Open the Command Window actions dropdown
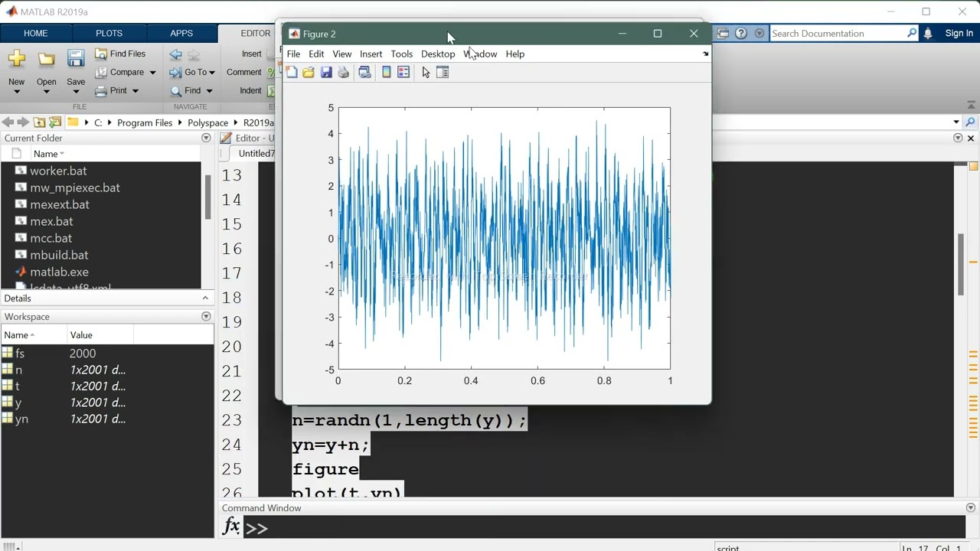Viewport: 980px width, 551px height. pos(971,507)
